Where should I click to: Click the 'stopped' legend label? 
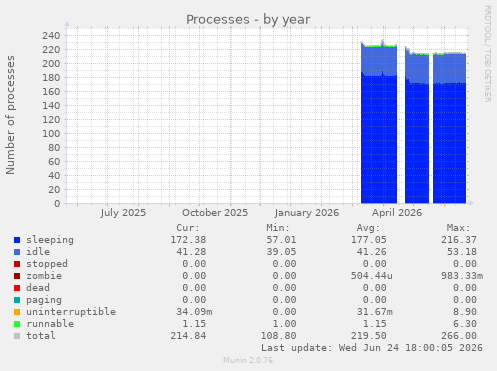coord(47,264)
